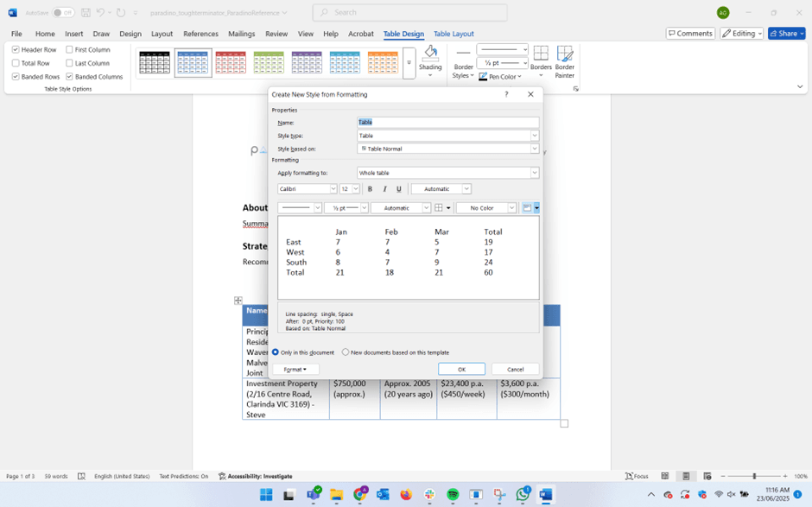This screenshot has height=507, width=812.
Task: Toggle the Header Row option
Action: [x=16, y=49]
